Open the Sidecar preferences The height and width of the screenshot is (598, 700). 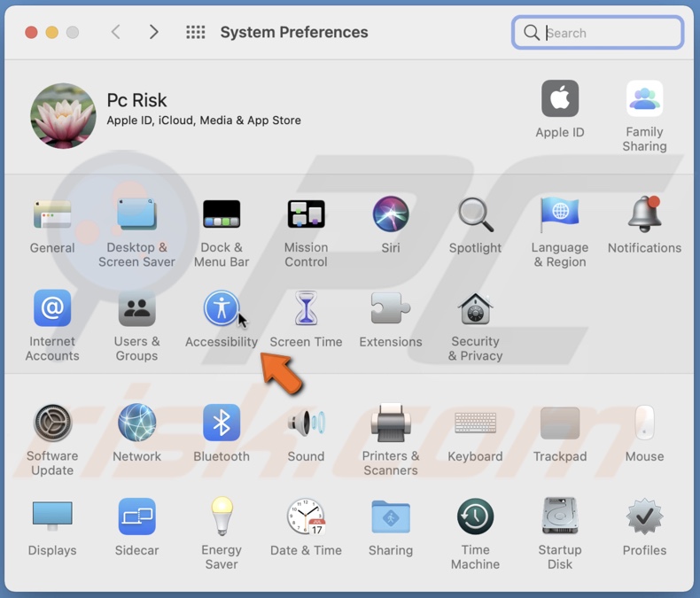[x=136, y=517]
